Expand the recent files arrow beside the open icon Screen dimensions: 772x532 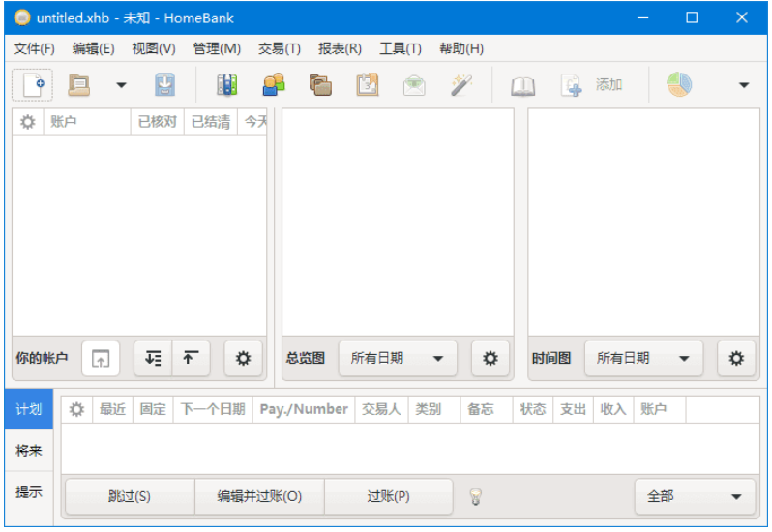point(121,85)
